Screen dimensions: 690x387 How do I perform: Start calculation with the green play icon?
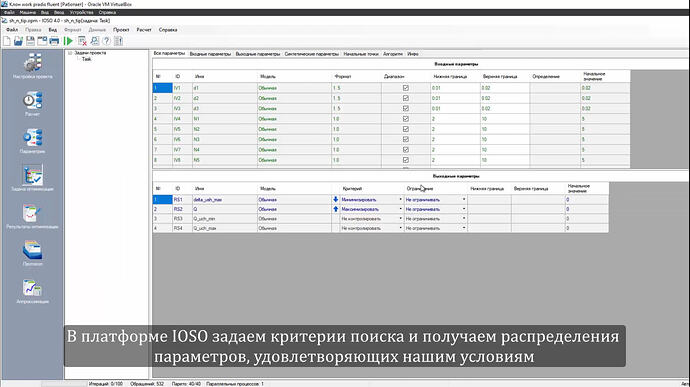click(x=68, y=41)
